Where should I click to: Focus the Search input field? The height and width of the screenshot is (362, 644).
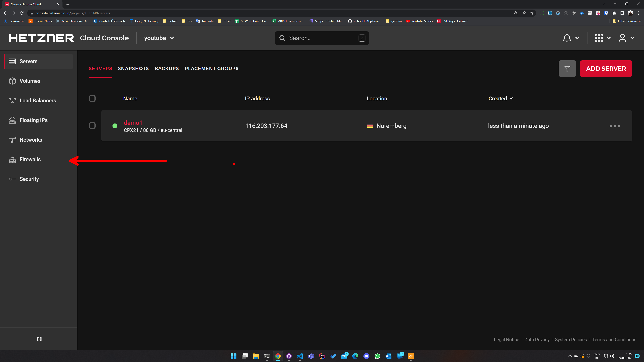point(321,38)
